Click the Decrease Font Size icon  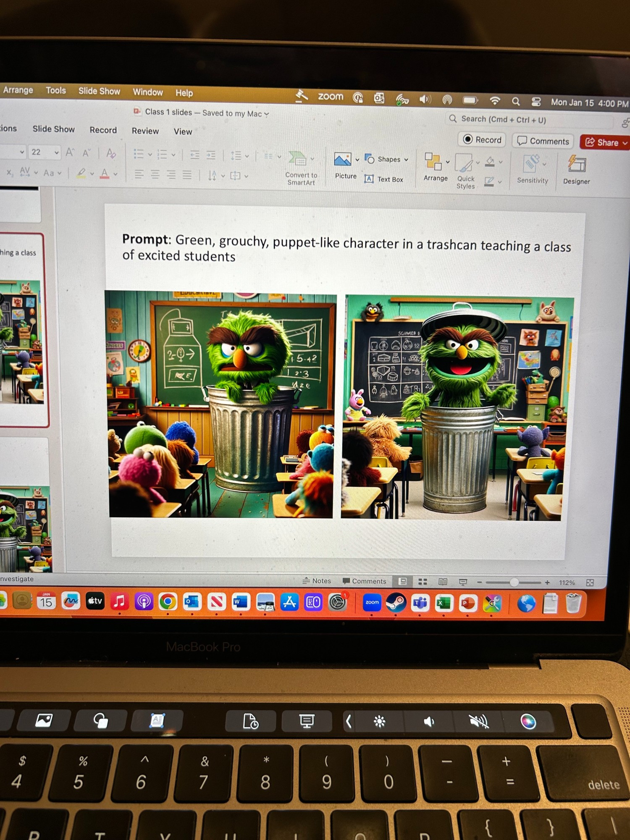click(87, 153)
